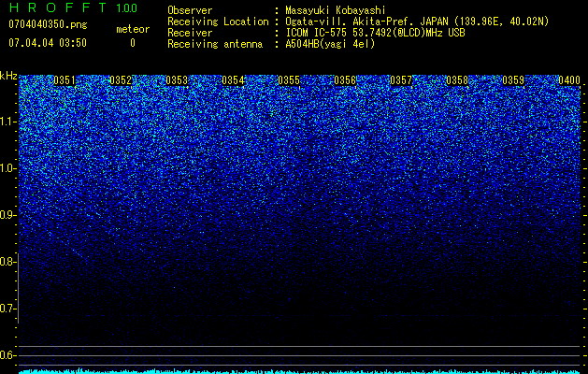Click the ICOM IC-575 receiver details
Image resolution: width=588 pixels, height=374 pixels.
[375, 33]
